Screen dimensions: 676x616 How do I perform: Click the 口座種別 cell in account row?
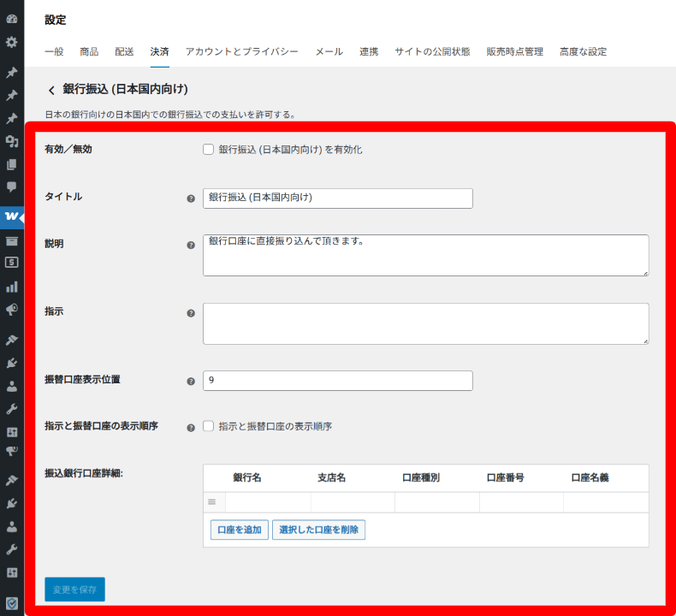[x=437, y=502]
